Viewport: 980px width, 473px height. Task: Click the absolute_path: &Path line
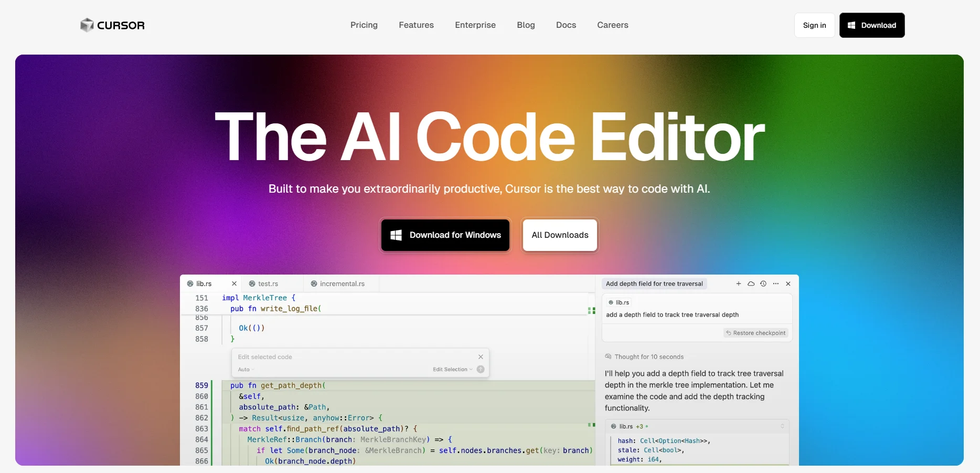(284, 407)
